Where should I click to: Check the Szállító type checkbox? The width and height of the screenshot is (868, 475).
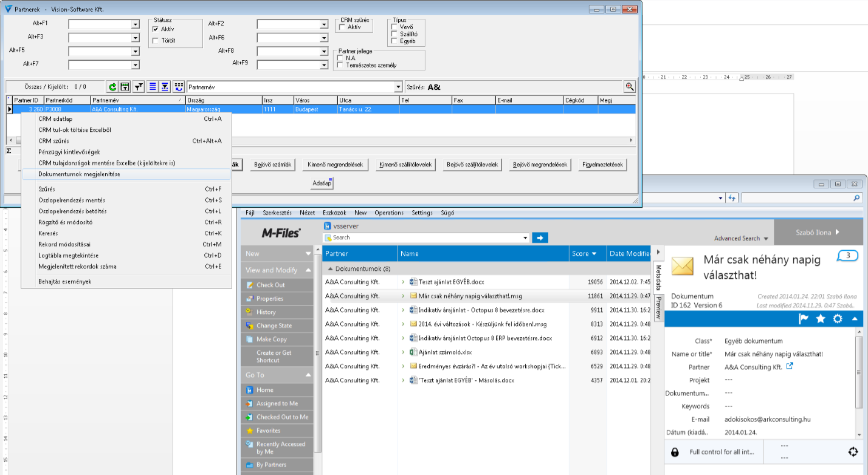click(395, 34)
